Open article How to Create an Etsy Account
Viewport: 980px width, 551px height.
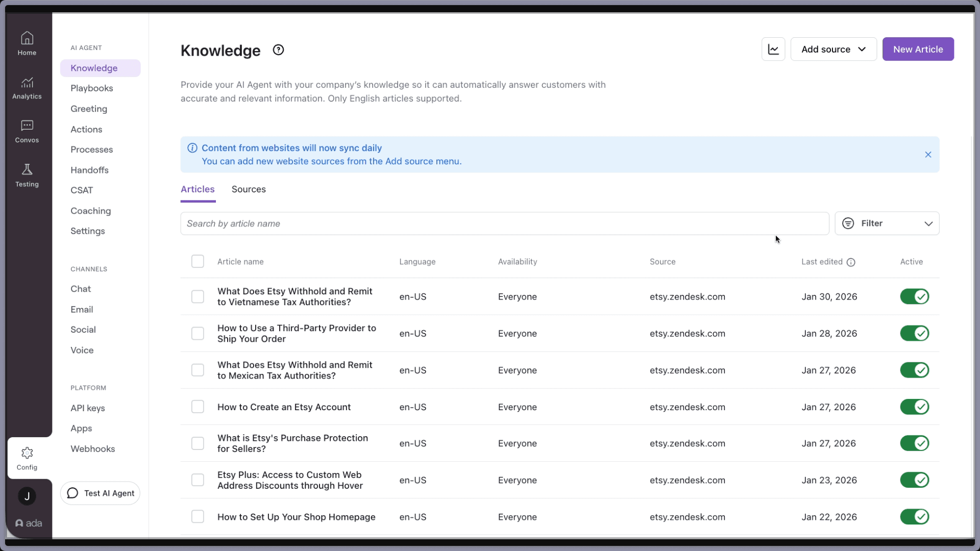coord(284,407)
